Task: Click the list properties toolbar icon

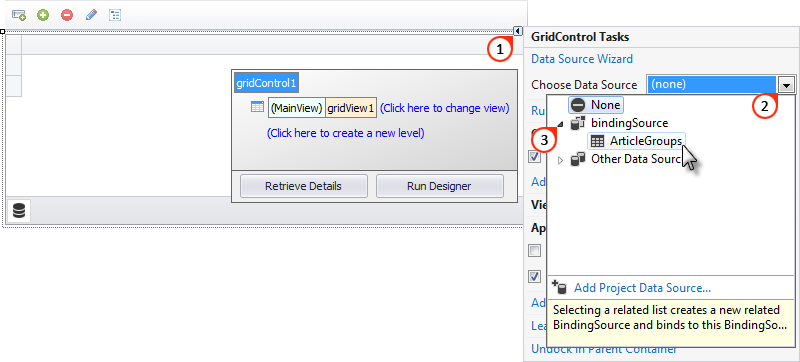Action: pyautogui.click(x=115, y=15)
